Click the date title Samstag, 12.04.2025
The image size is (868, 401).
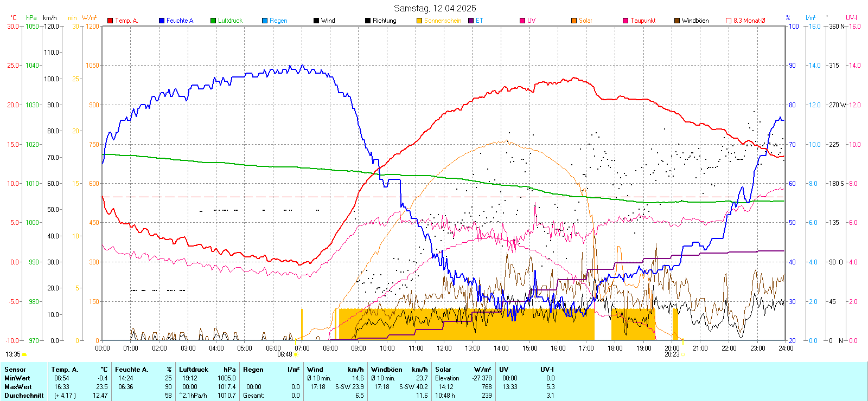pyautogui.click(x=435, y=8)
